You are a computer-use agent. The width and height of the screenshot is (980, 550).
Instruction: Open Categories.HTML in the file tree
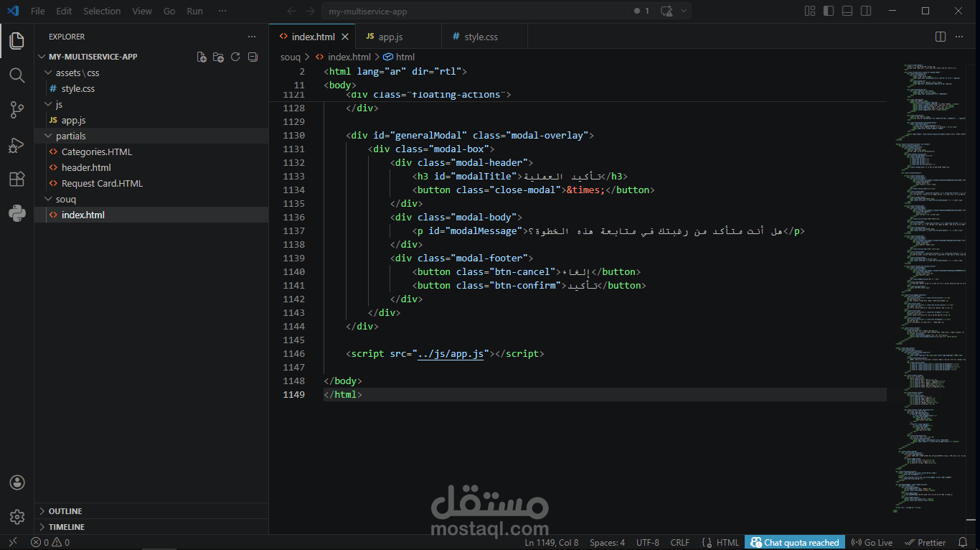pyautogui.click(x=96, y=152)
